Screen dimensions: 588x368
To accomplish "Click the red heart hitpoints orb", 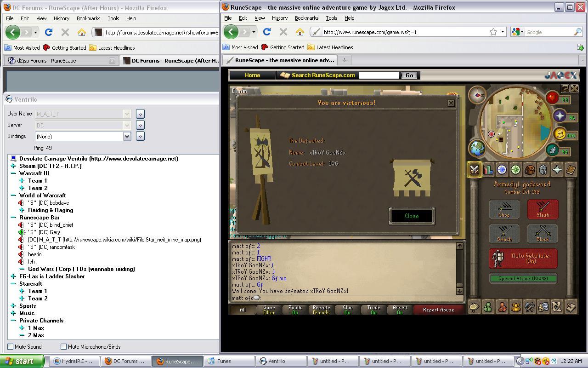I will 552,98.
